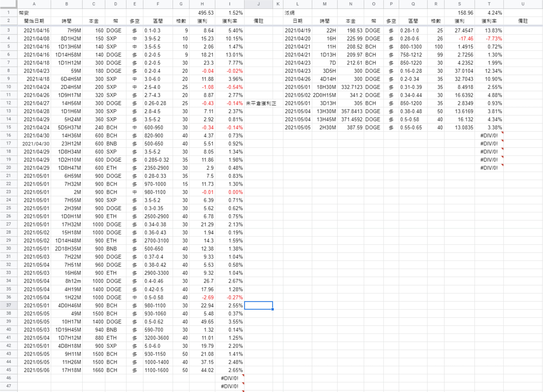The width and height of the screenshot is (543, 392).
Task: Select duration cell 7D
Action: pyautogui.click(x=325, y=63)
